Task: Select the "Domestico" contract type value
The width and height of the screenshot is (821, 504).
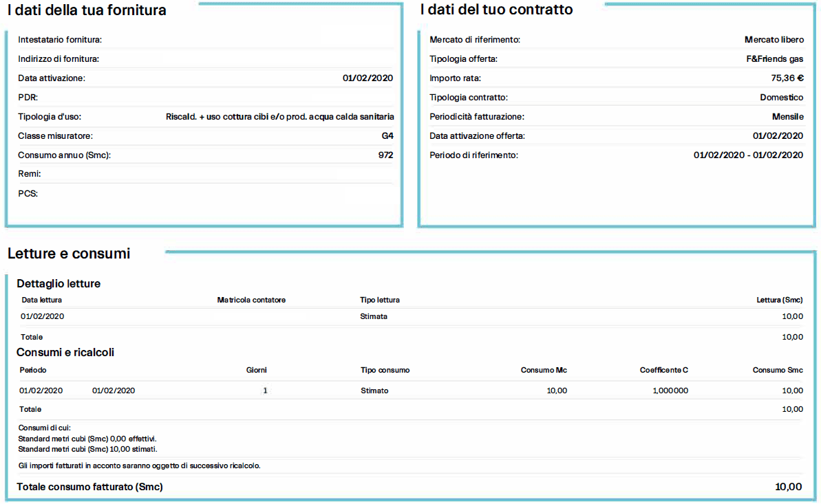Action: [x=781, y=98]
